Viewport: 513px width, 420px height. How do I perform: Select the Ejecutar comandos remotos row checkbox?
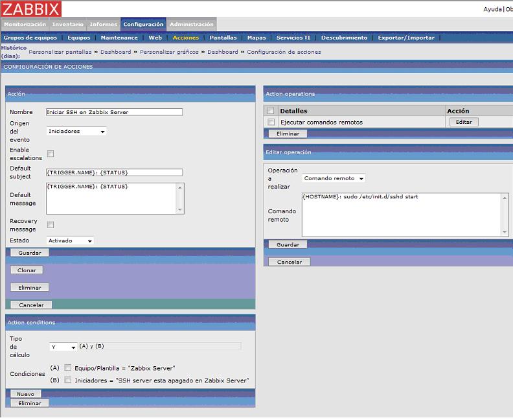[271, 122]
